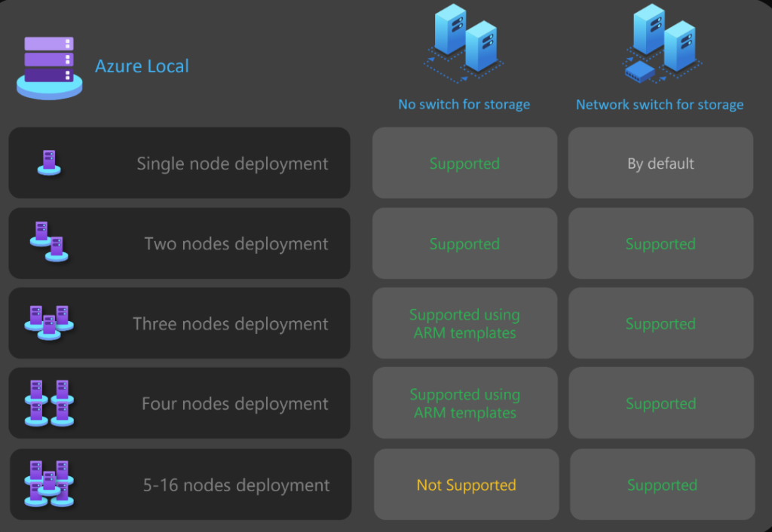This screenshot has height=532, width=772.
Task: Click 'Supported' for two nodes without switch
Action: pyautogui.click(x=464, y=243)
